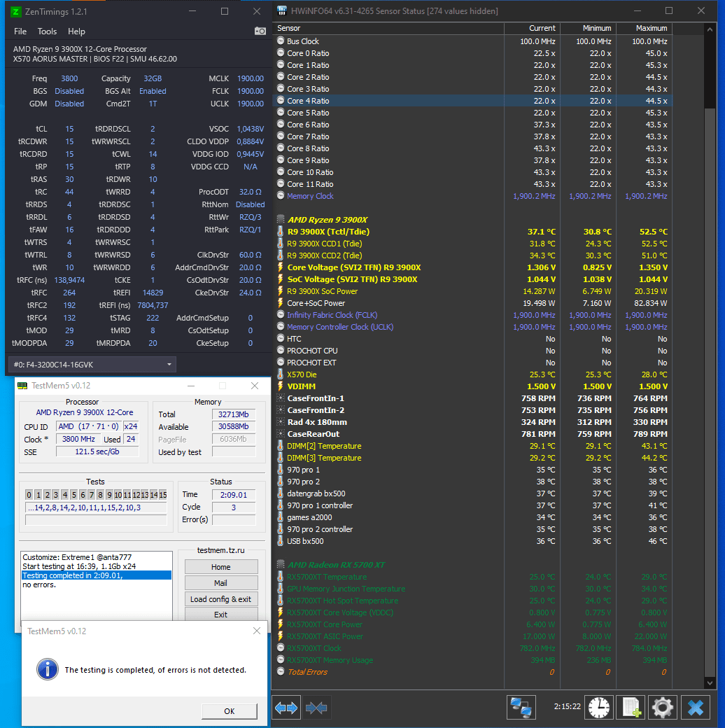
Task: Click Load config & exit button
Action: coord(221,599)
